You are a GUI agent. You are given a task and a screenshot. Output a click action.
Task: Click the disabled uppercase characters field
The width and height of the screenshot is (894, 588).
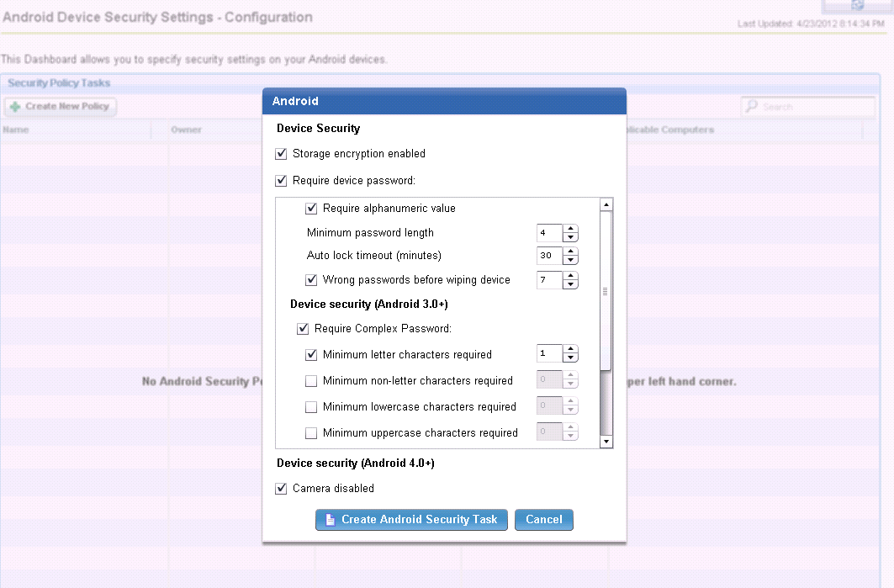point(550,432)
